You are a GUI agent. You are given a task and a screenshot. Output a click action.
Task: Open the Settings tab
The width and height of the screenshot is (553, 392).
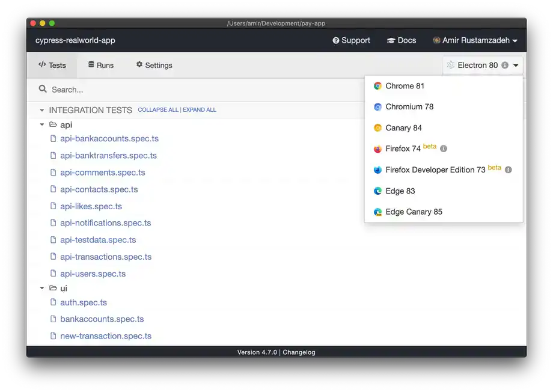click(x=154, y=66)
